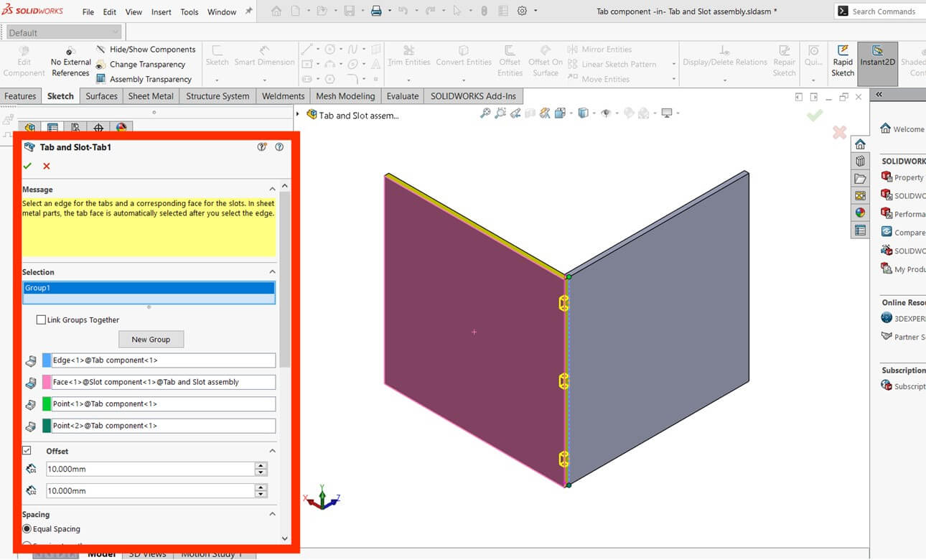The width and height of the screenshot is (926, 560).
Task: Check Link Groups Together
Action: tap(41, 319)
